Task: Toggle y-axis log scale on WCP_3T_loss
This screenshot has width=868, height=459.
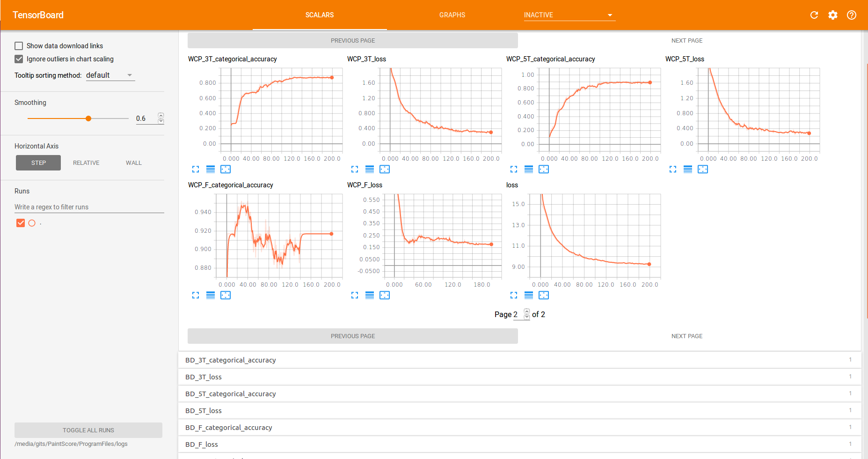Action: (x=370, y=169)
